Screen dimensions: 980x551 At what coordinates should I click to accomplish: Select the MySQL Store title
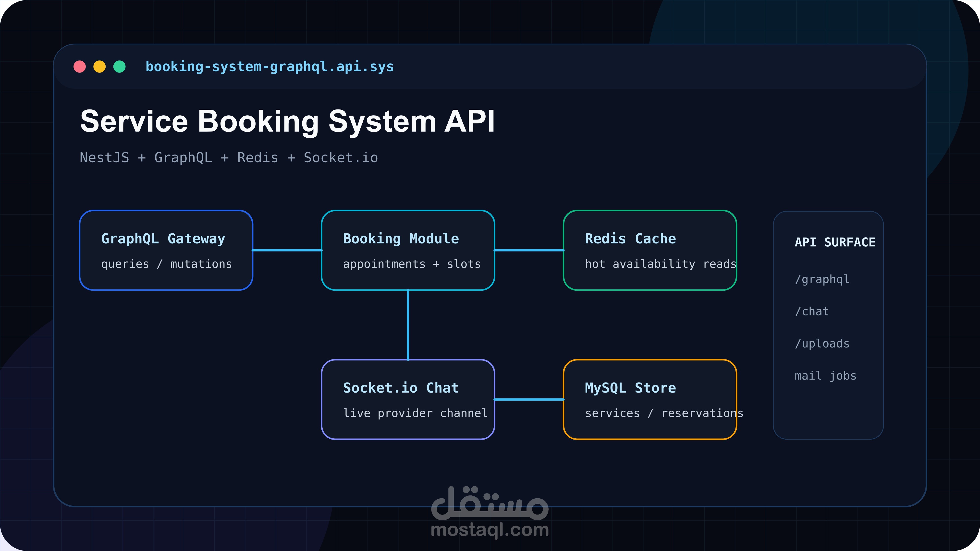coord(630,388)
